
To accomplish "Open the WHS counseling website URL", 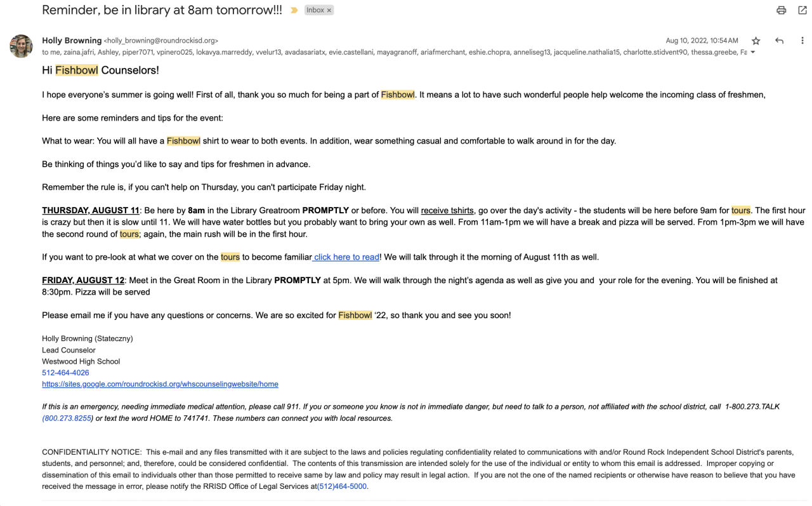I will coord(160,384).
